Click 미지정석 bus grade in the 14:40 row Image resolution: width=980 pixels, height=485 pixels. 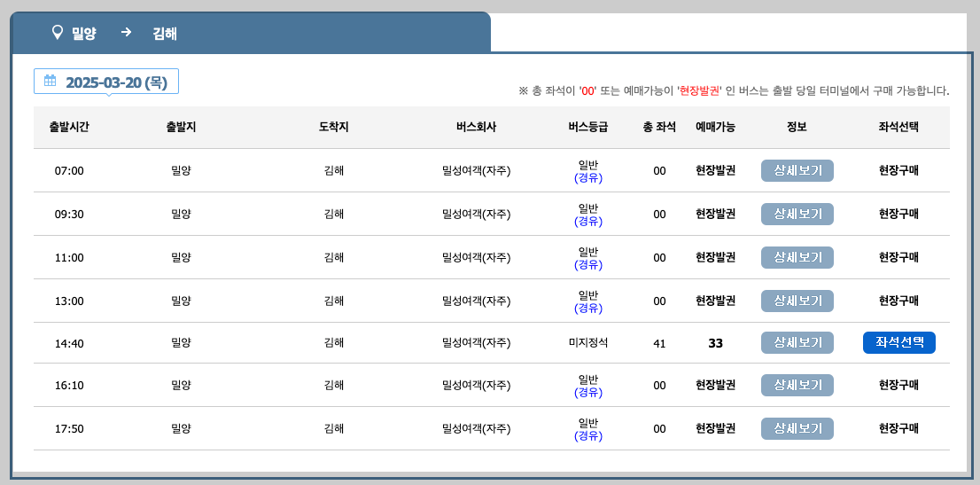tap(588, 343)
